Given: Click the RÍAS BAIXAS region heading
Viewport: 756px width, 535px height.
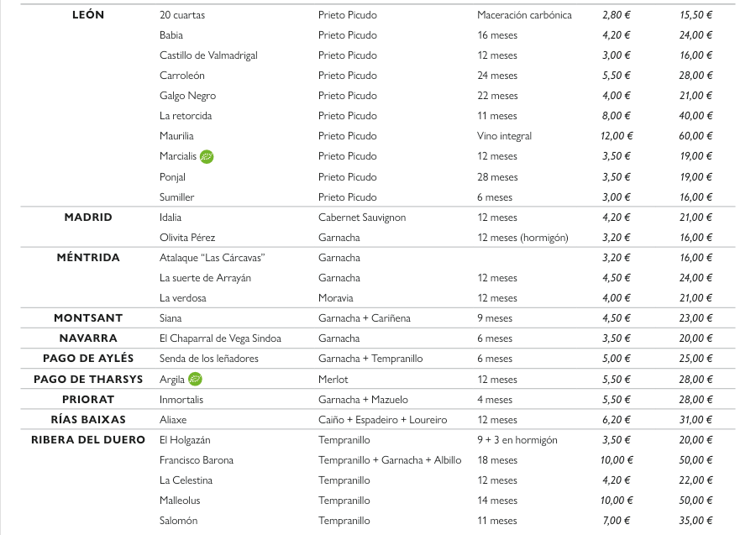Looking at the screenshot, I should [88, 419].
